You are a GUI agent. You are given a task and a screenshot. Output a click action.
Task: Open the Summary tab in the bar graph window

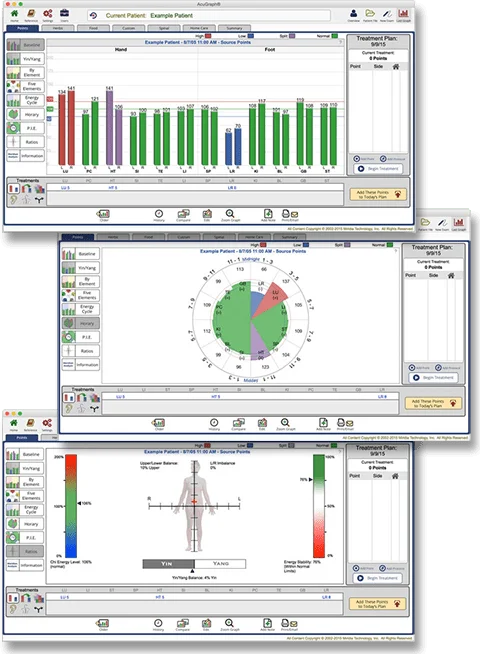[234, 28]
